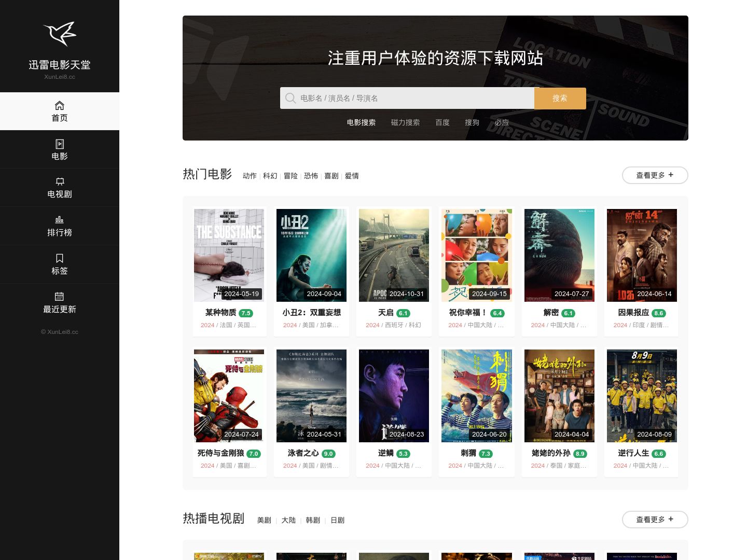Open the 泳者之心 movie poster
This screenshot has width=747, height=560.
pyautogui.click(x=311, y=396)
